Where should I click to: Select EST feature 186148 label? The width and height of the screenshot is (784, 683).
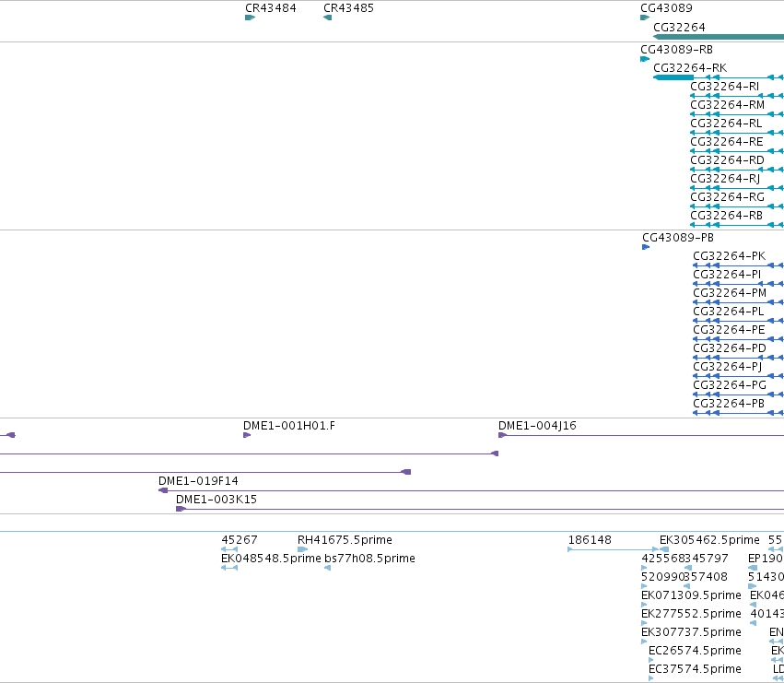590,540
